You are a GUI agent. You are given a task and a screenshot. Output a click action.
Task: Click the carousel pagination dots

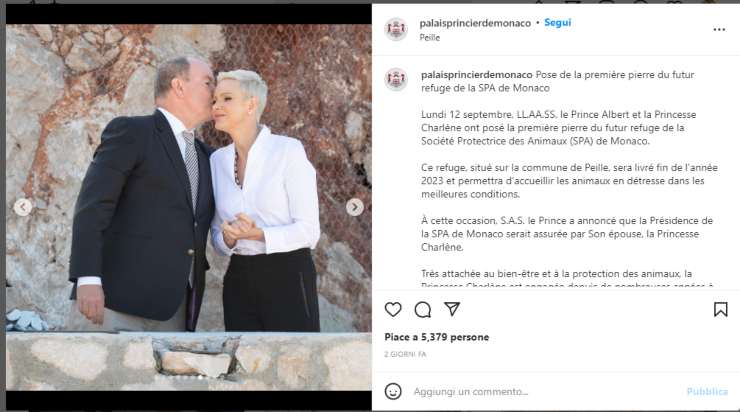click(189, 377)
